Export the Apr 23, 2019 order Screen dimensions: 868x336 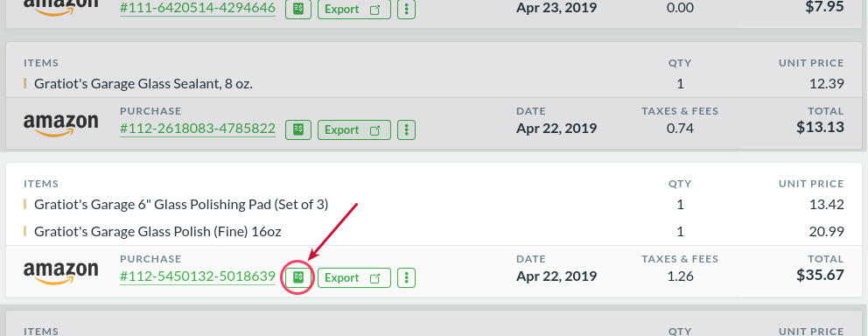[354, 9]
